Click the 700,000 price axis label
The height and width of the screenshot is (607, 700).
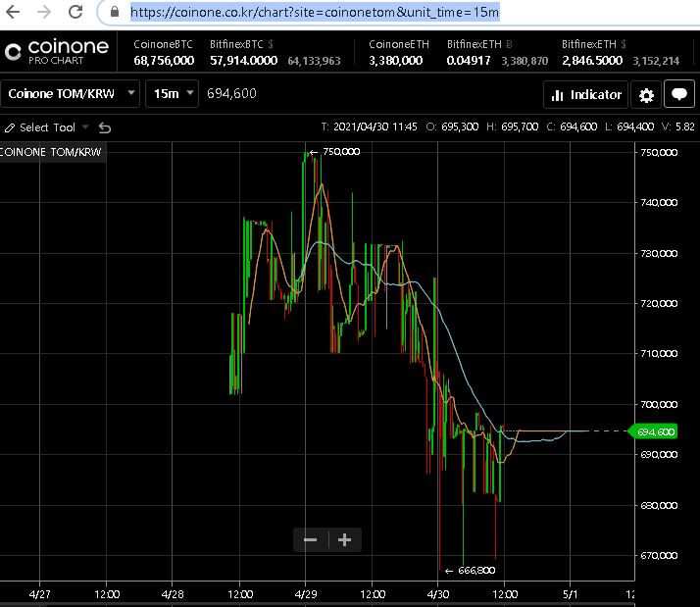pyautogui.click(x=659, y=405)
